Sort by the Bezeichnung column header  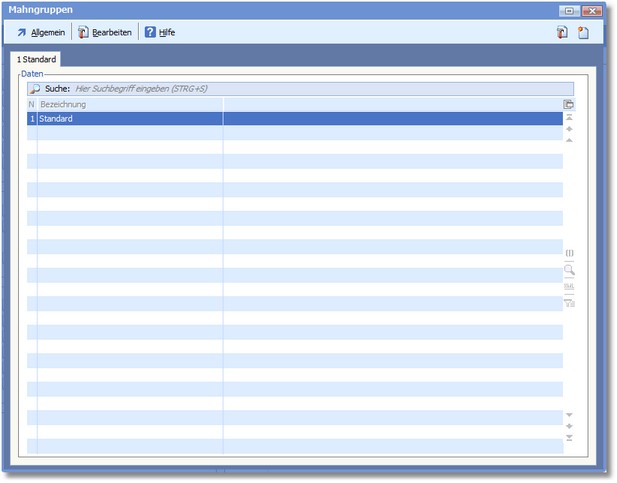click(x=130, y=104)
